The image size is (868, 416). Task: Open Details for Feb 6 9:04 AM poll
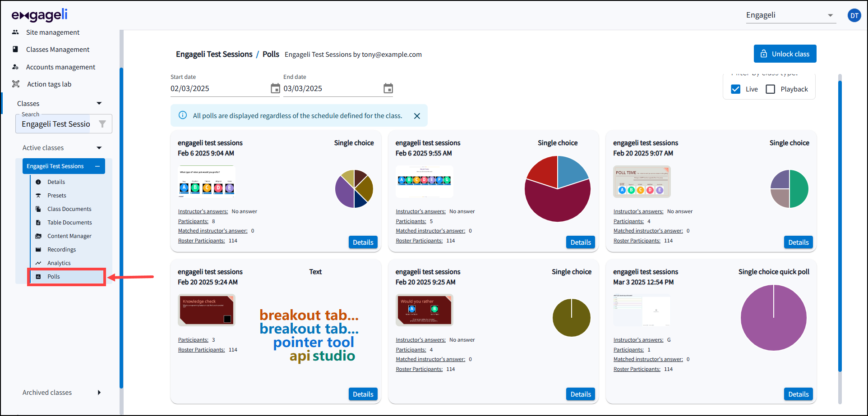coord(363,242)
